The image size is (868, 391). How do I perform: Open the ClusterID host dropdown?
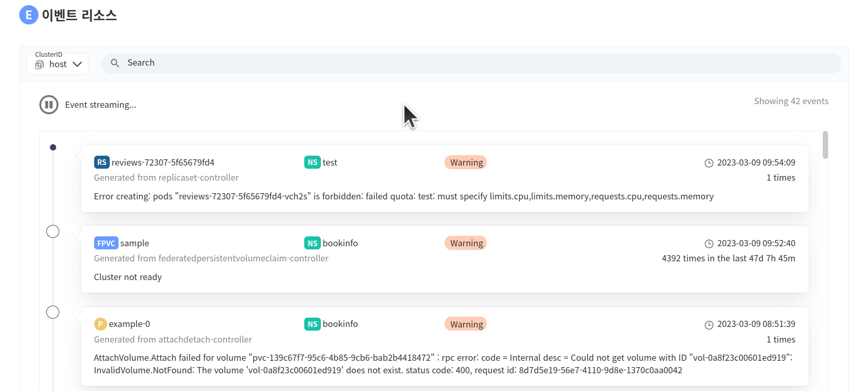tap(57, 64)
